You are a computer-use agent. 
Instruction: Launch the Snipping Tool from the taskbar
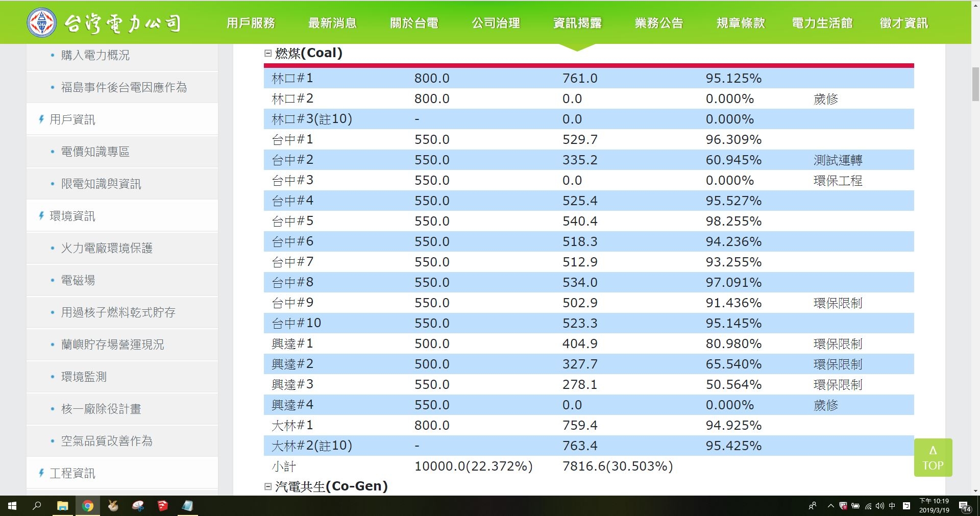[138, 506]
